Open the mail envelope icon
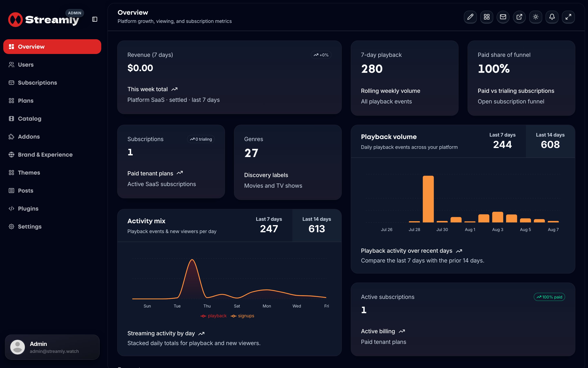Image resolution: width=588 pixels, height=368 pixels. click(x=503, y=17)
